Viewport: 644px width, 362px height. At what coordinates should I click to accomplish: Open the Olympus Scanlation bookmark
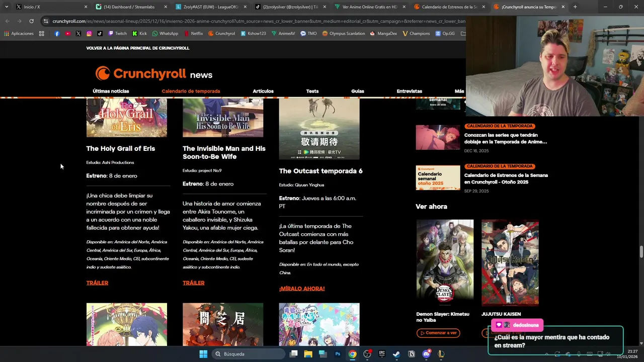point(344,34)
